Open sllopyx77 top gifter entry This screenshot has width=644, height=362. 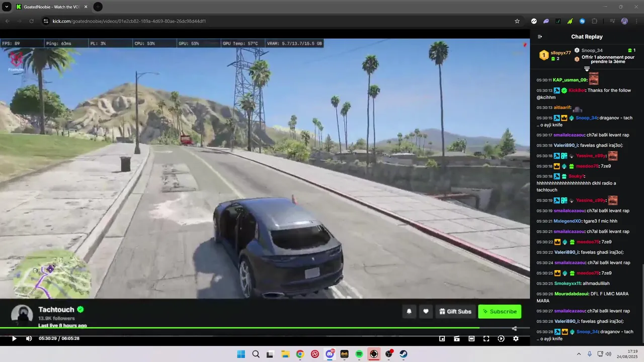[x=555, y=55]
